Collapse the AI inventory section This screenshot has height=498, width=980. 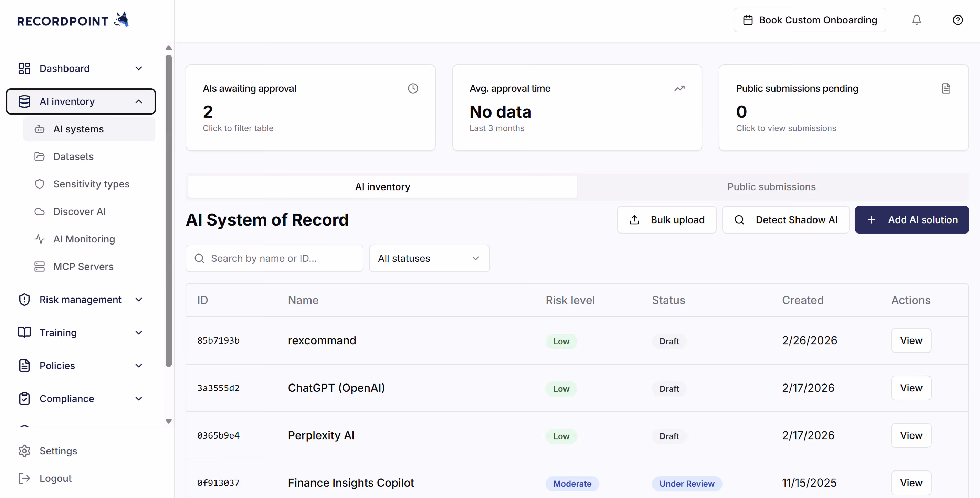pyautogui.click(x=138, y=101)
